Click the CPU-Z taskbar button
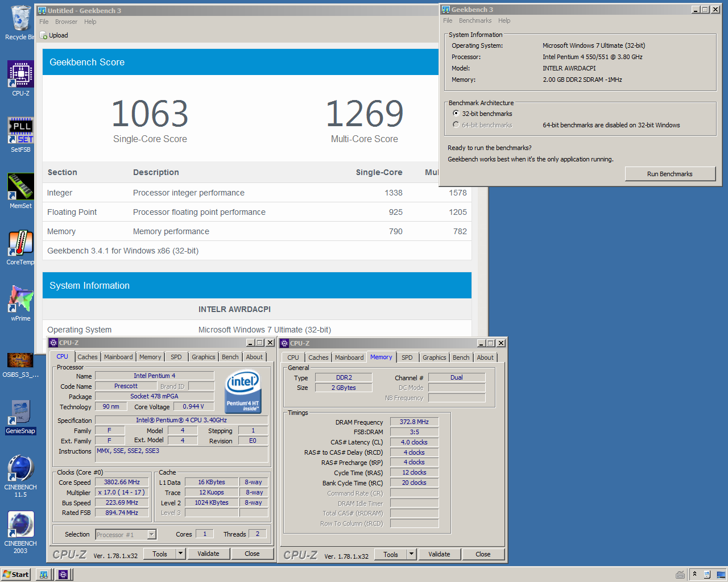Viewport: 728px width, 582px height. pos(63,575)
